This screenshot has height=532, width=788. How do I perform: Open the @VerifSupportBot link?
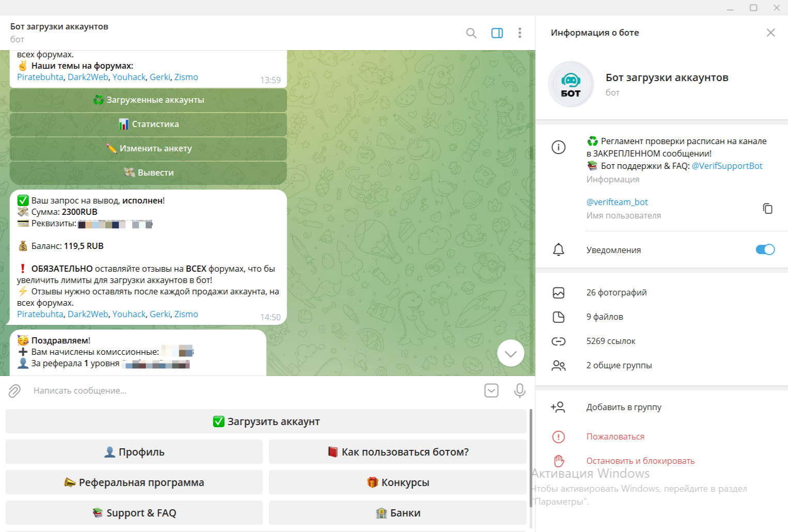click(x=727, y=166)
